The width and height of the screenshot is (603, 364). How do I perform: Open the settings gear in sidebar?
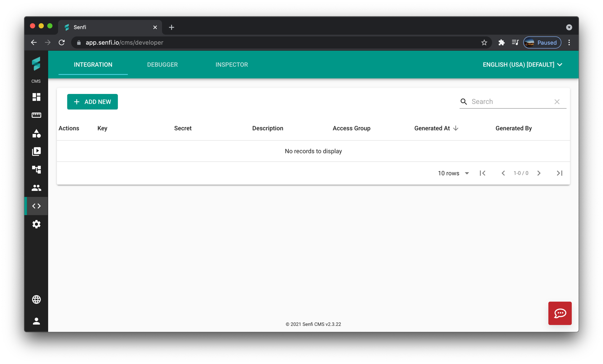(36, 224)
